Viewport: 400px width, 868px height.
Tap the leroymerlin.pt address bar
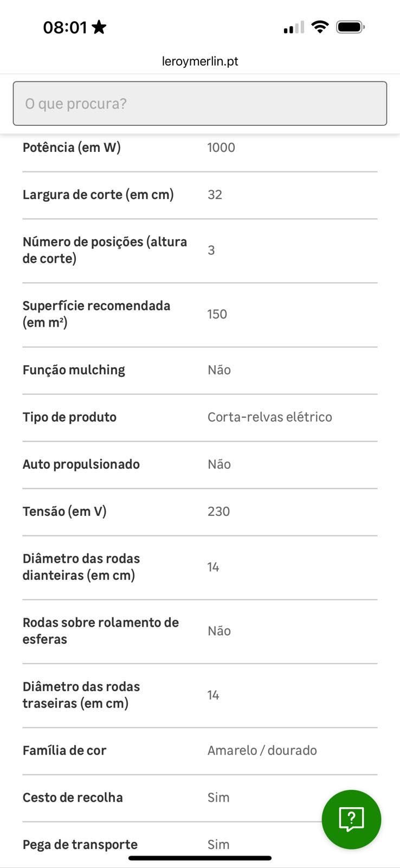[200, 61]
